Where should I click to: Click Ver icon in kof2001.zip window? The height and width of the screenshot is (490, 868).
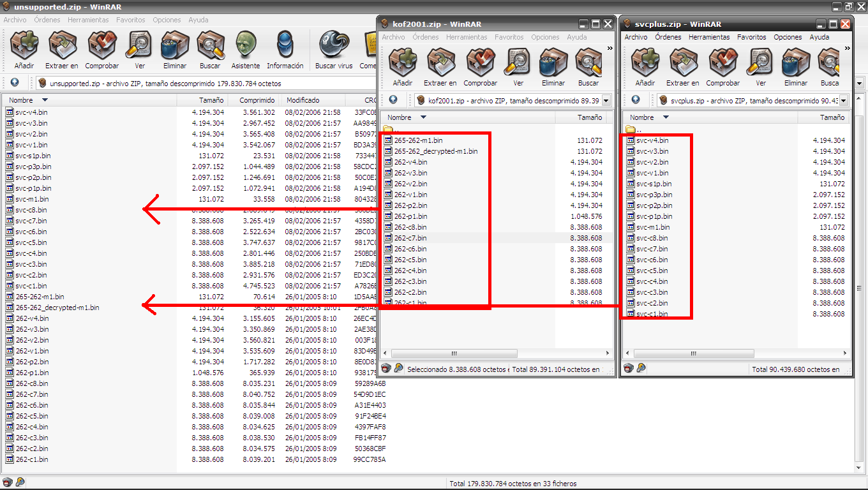[518, 63]
